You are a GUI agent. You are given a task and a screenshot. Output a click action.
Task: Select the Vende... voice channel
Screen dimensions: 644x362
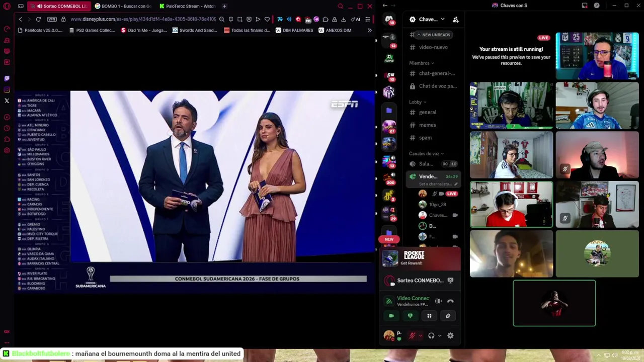433,179
